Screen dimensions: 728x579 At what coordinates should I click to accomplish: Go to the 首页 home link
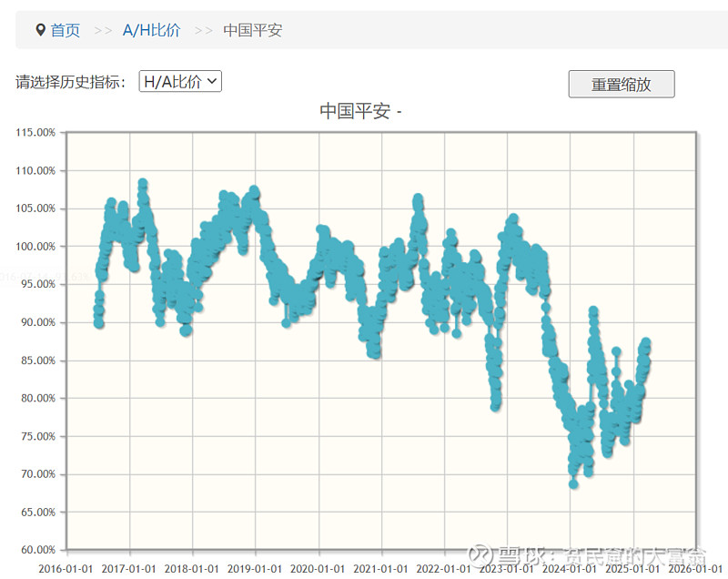[65, 30]
